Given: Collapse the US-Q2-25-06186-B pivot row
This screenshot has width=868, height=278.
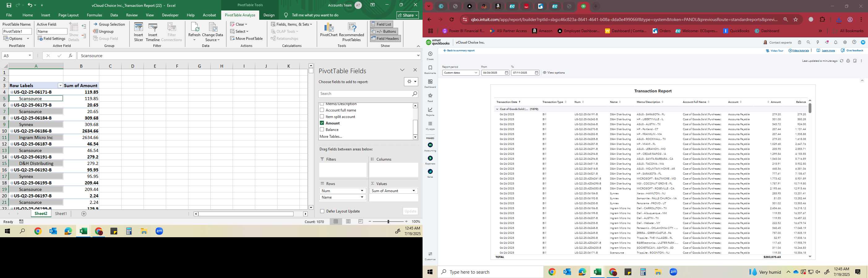Looking at the screenshot, I should point(12,131).
